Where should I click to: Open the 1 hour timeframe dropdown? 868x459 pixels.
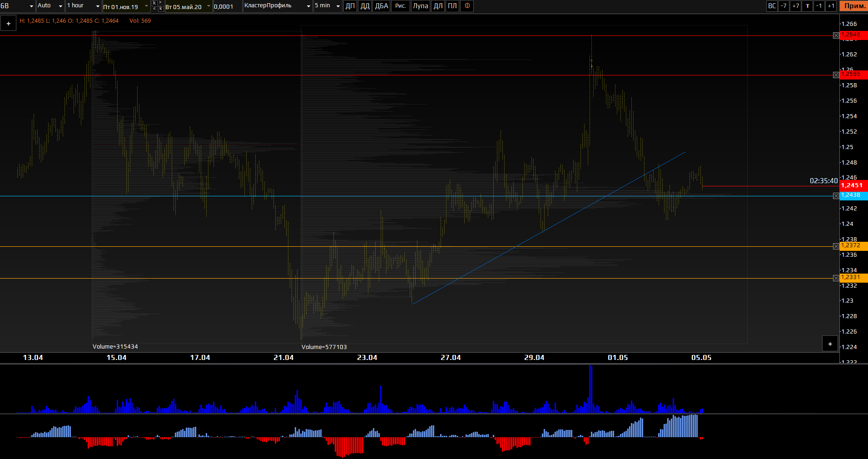[84, 6]
